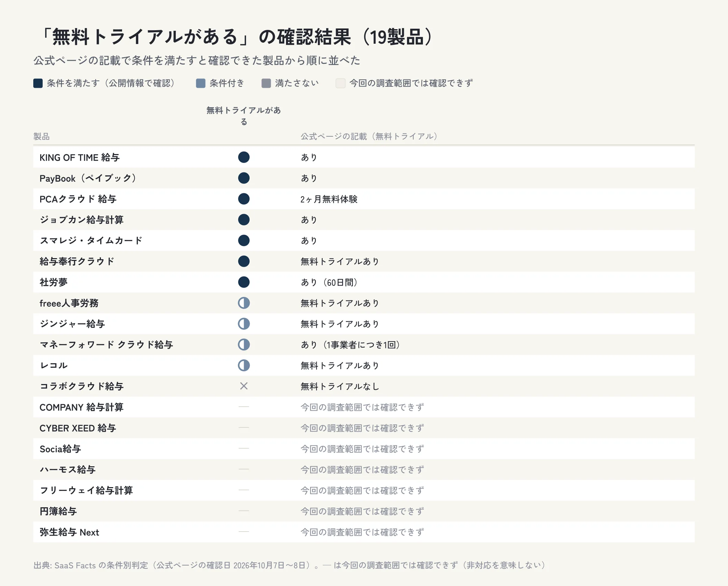
Task: Click the X mark for コラボクラウド給与
Action: coord(244,386)
